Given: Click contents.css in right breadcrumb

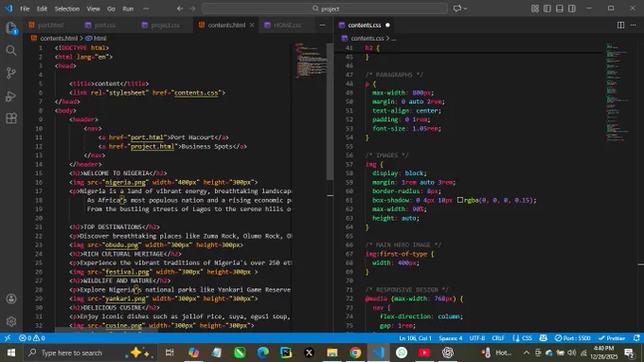Looking at the screenshot, I should coord(367,38).
